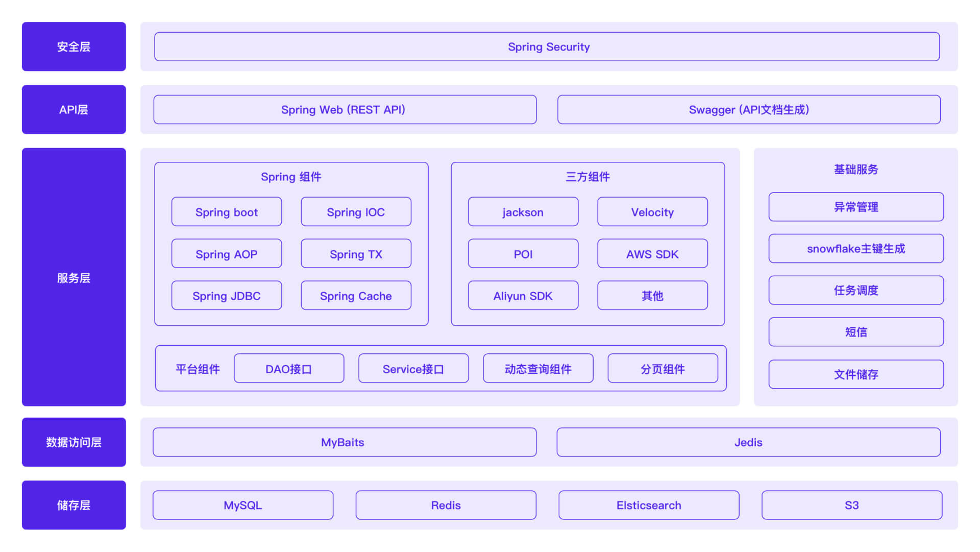Click the 短信 box
980x552 pixels.
point(856,332)
